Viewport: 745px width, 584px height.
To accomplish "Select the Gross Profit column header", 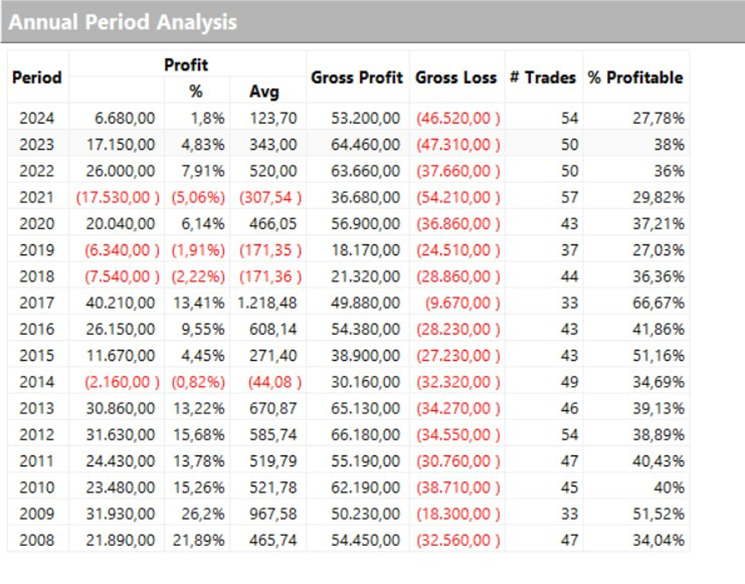I will point(357,77).
